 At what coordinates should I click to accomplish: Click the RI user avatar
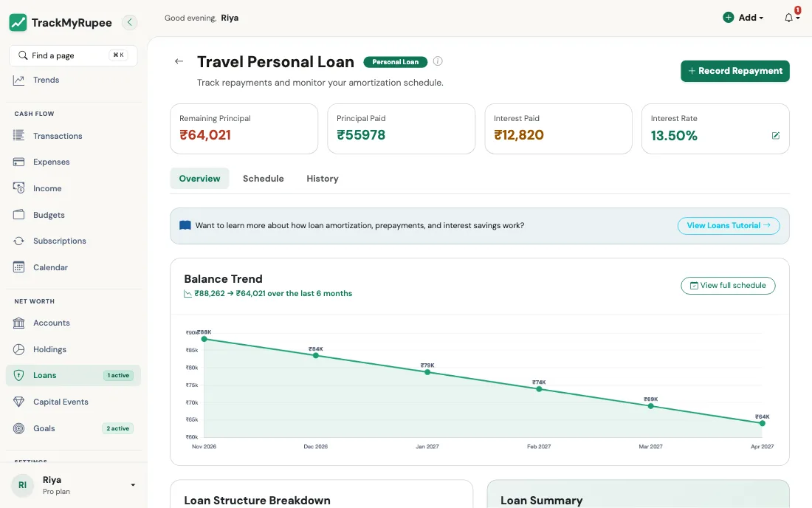tap(22, 485)
